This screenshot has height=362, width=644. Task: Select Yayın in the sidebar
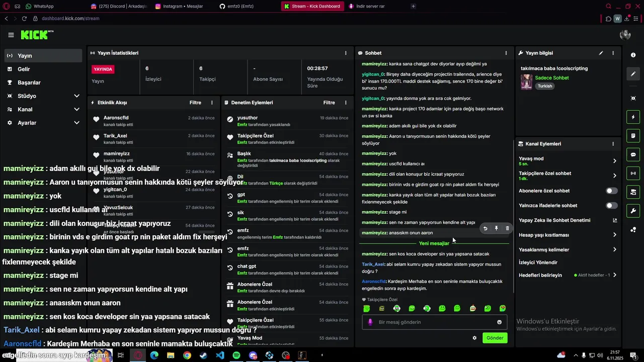tap(43, 56)
